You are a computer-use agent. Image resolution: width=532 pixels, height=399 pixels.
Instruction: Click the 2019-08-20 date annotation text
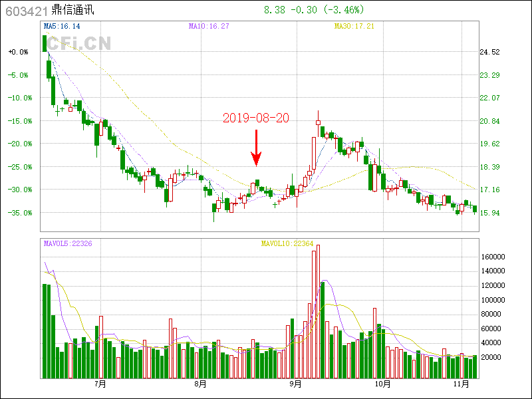pos(256,118)
